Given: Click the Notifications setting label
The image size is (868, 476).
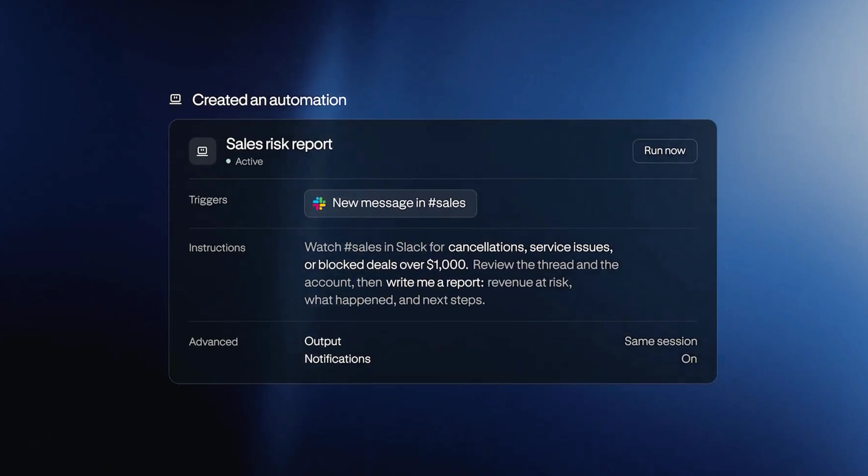Looking at the screenshot, I should click(x=337, y=359).
